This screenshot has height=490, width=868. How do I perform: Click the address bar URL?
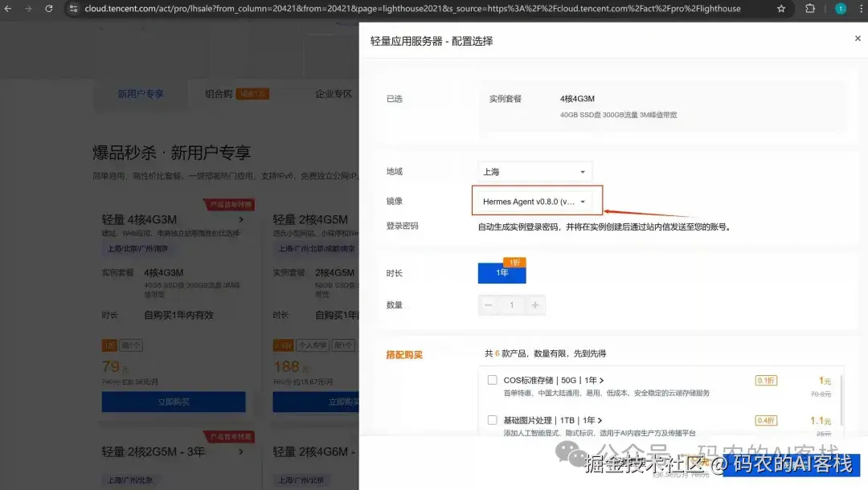(x=412, y=8)
